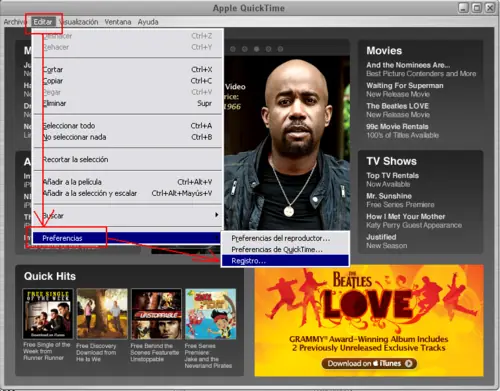
Task: Open Top TV Rentals link
Action: click(x=392, y=176)
